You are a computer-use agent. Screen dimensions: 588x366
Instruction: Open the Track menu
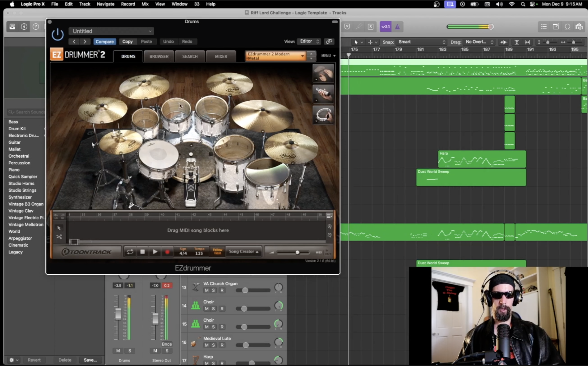[85, 4]
